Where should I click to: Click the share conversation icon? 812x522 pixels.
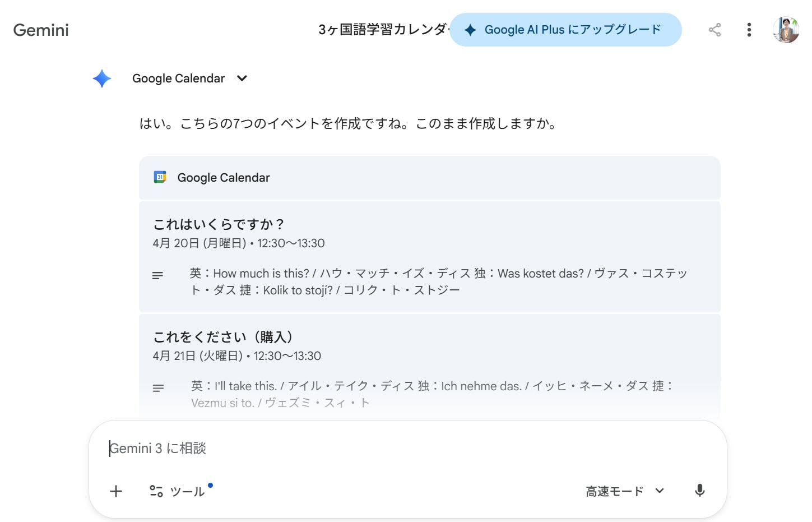pyautogui.click(x=714, y=30)
